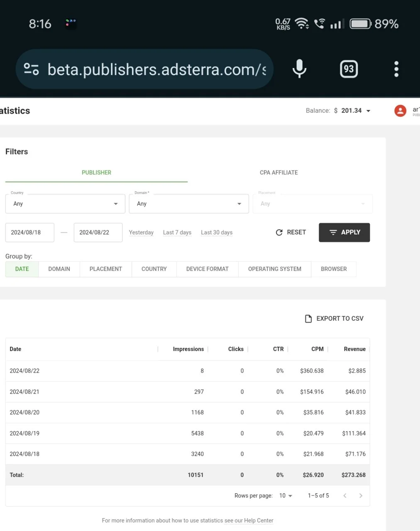
Task: Open the Country dropdown set to Any
Action: click(x=65, y=204)
